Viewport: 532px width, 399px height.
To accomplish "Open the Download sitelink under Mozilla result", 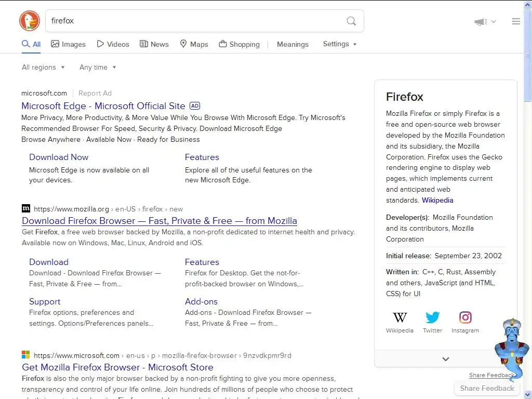I will click(49, 262).
